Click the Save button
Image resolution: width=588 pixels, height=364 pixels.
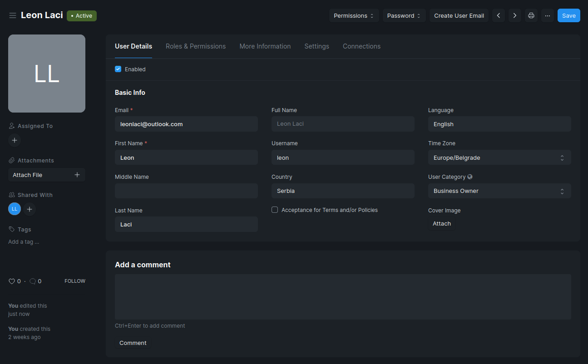pos(568,15)
